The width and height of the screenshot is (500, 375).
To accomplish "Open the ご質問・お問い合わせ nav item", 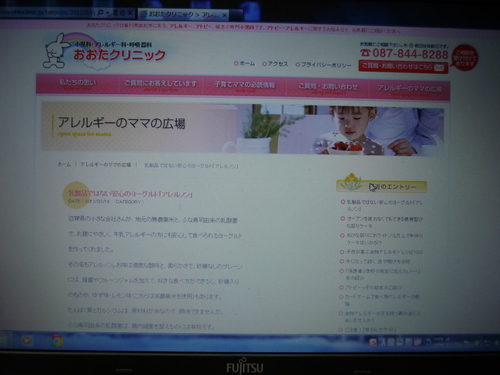I will click(328, 88).
